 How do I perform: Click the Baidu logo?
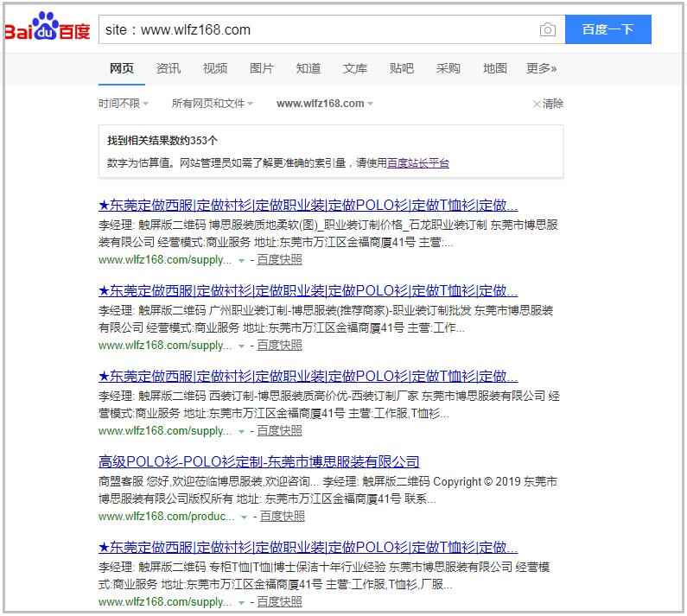[47, 28]
